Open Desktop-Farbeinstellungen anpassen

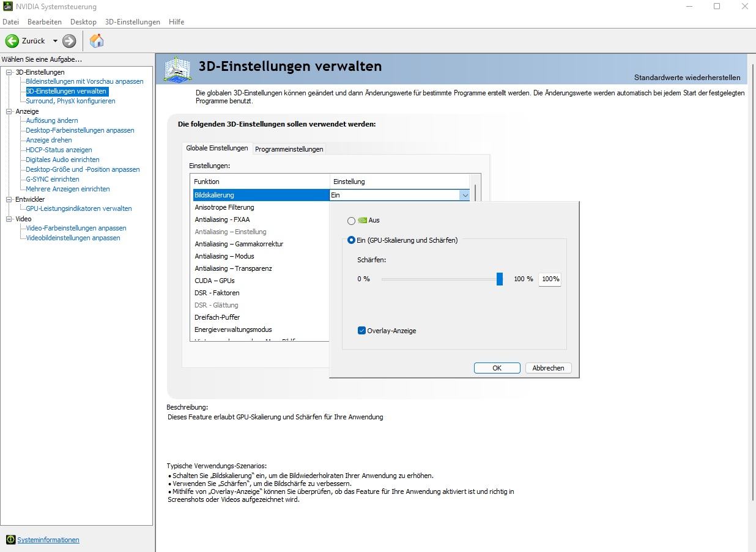[80, 130]
